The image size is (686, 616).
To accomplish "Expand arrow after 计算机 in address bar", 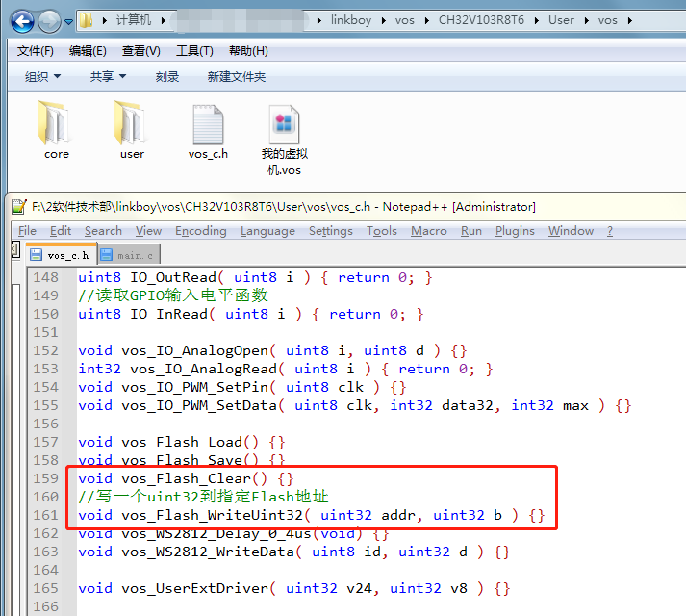I will click(163, 20).
